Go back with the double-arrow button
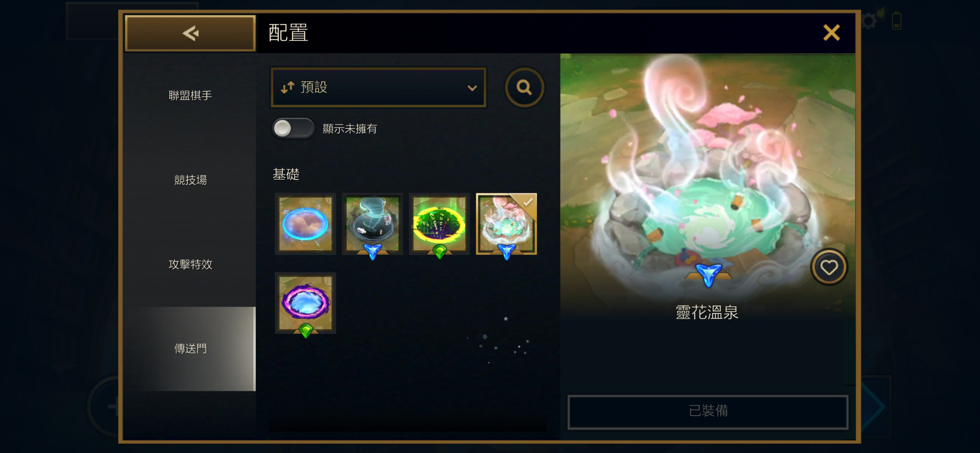 (x=190, y=33)
